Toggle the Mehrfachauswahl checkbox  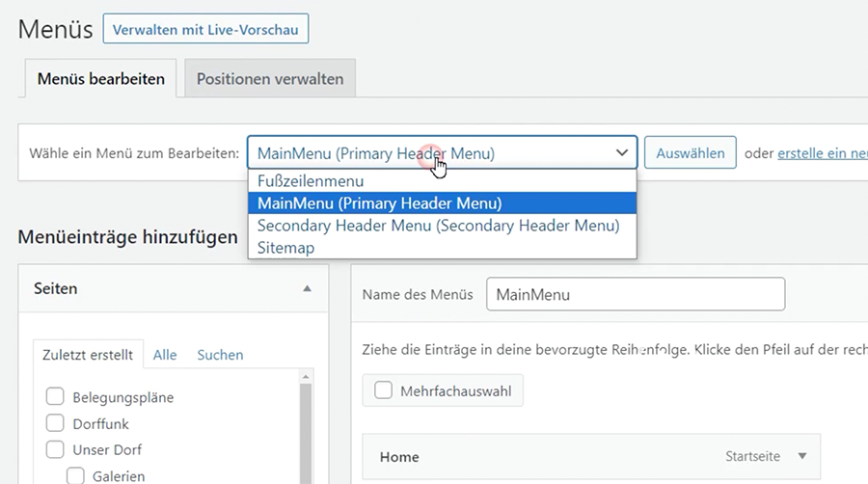click(x=384, y=390)
